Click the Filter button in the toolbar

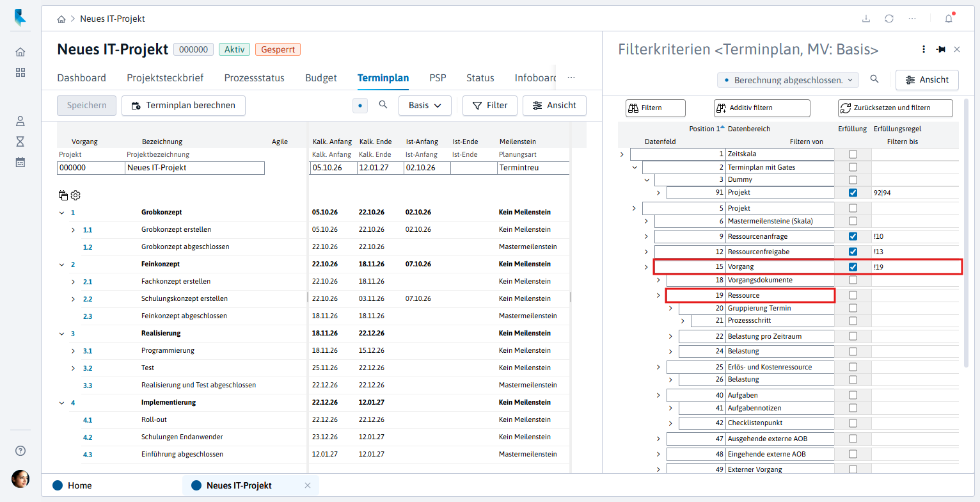click(490, 105)
